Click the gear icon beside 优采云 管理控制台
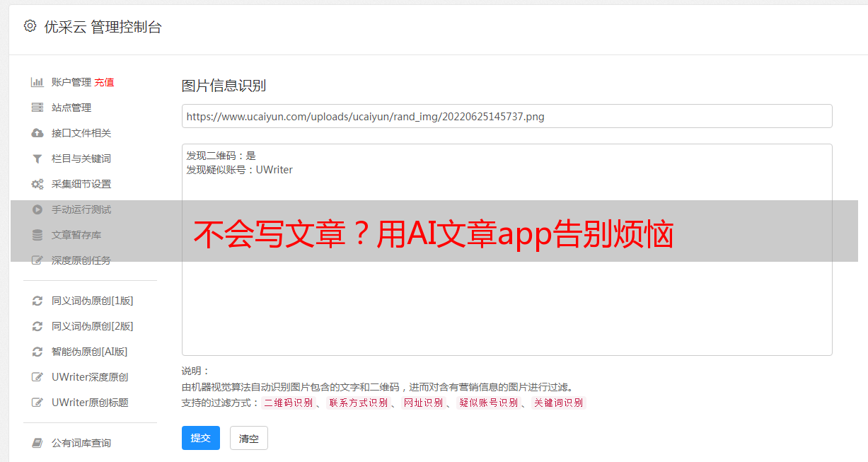 pyautogui.click(x=30, y=26)
